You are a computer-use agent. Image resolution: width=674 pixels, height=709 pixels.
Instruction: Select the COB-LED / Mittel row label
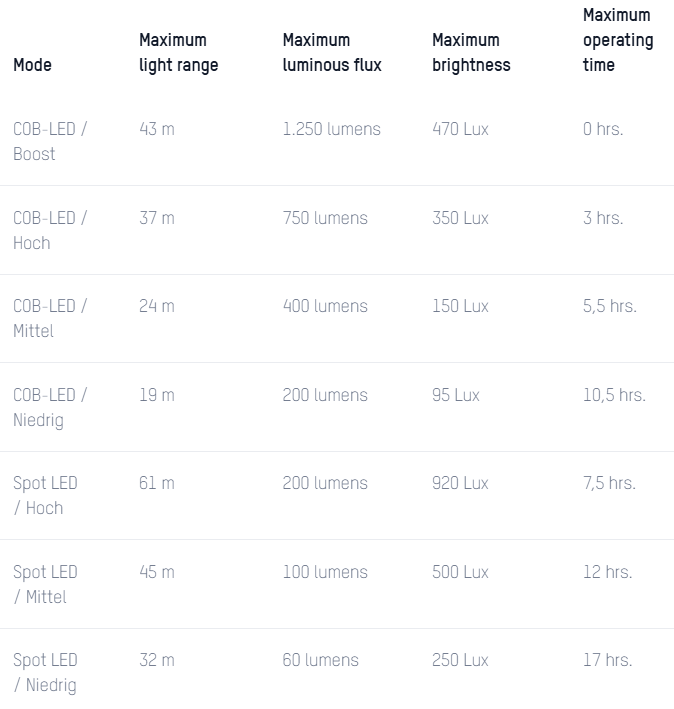50,319
